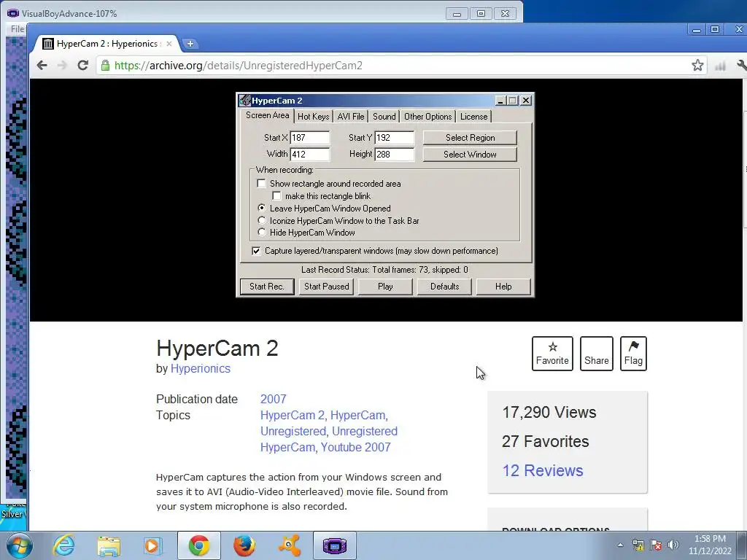This screenshot has width=747, height=560.
Task: Click the Select Region button
Action: click(x=470, y=138)
